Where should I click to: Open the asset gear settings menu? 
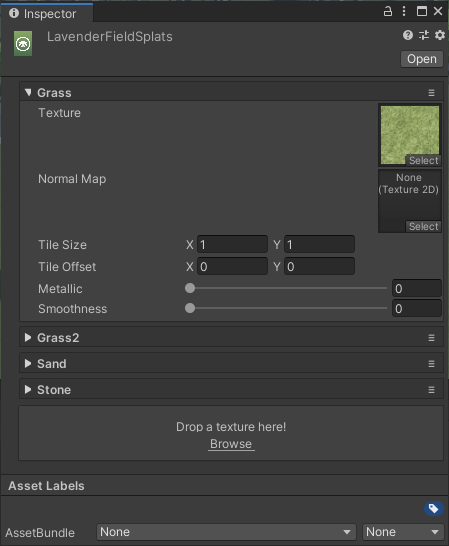(440, 35)
